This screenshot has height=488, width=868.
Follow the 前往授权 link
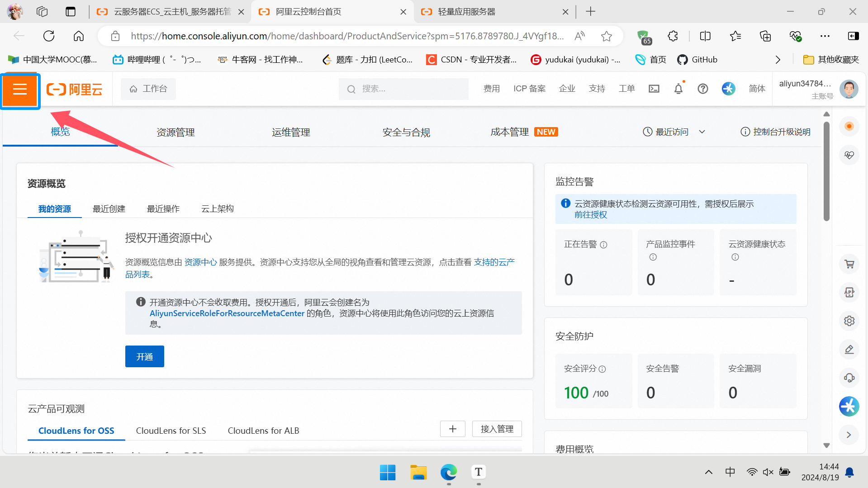coord(591,215)
